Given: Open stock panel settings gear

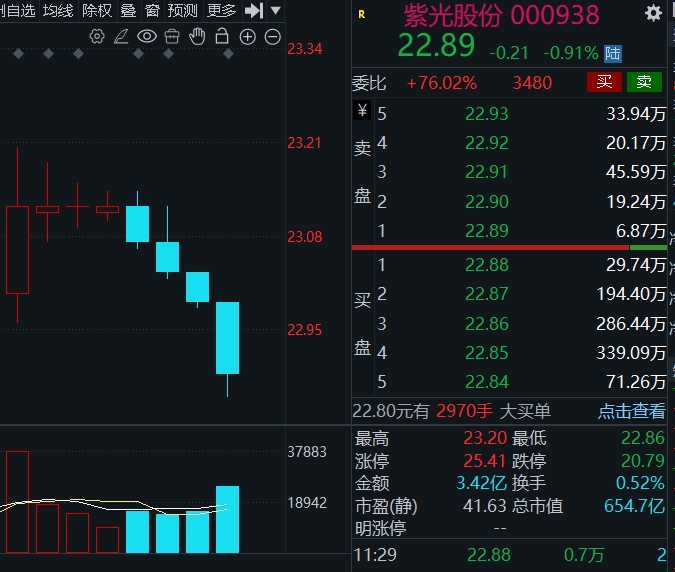Looking at the screenshot, I should [653, 13].
